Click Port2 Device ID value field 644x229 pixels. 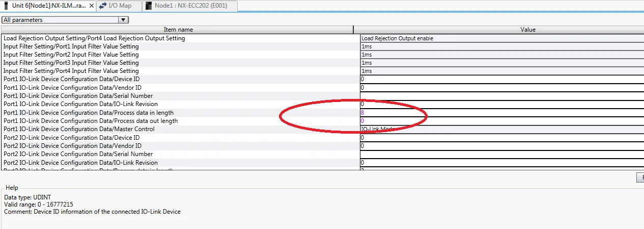pyautogui.click(x=501, y=138)
